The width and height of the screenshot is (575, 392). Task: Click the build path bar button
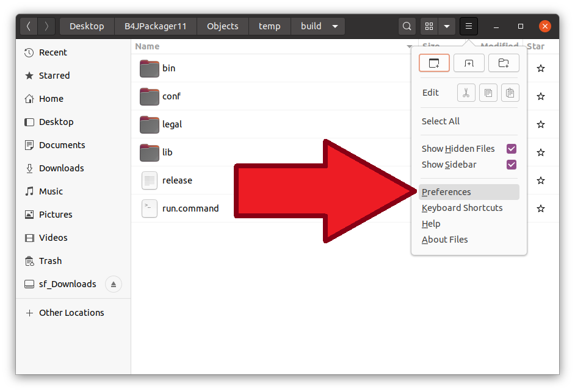[x=318, y=26]
